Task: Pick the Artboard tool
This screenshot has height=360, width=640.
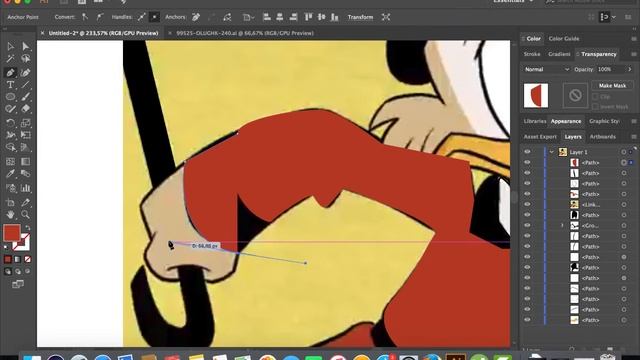Action: point(11,202)
